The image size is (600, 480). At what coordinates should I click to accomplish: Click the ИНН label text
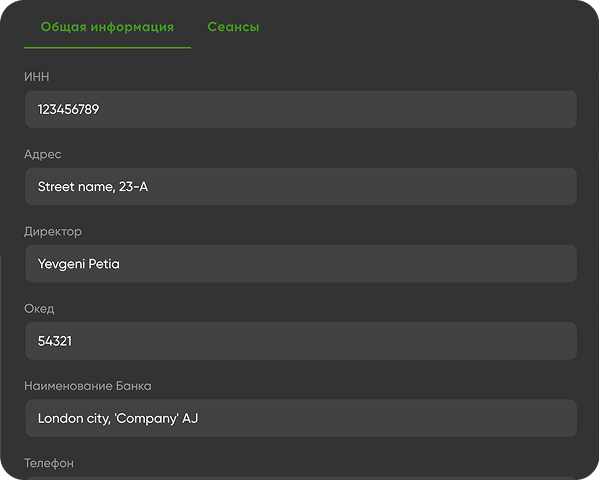tap(37, 77)
